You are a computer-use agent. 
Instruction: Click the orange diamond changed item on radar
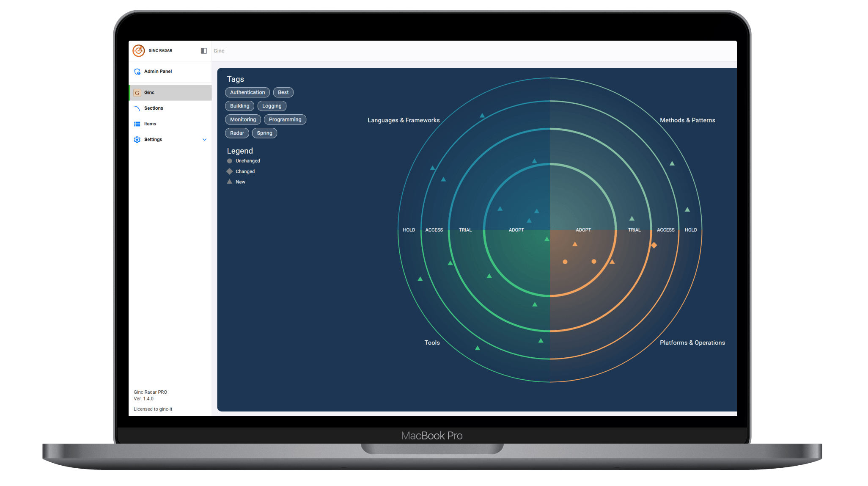(654, 245)
